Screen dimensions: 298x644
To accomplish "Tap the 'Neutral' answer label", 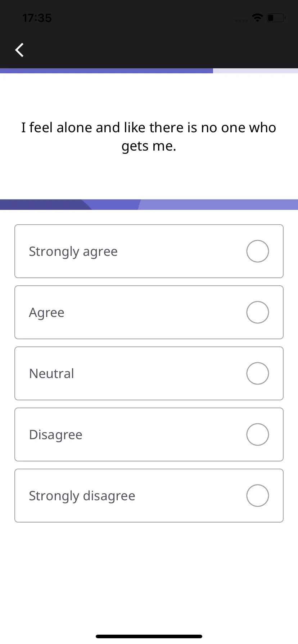I will (51, 373).
